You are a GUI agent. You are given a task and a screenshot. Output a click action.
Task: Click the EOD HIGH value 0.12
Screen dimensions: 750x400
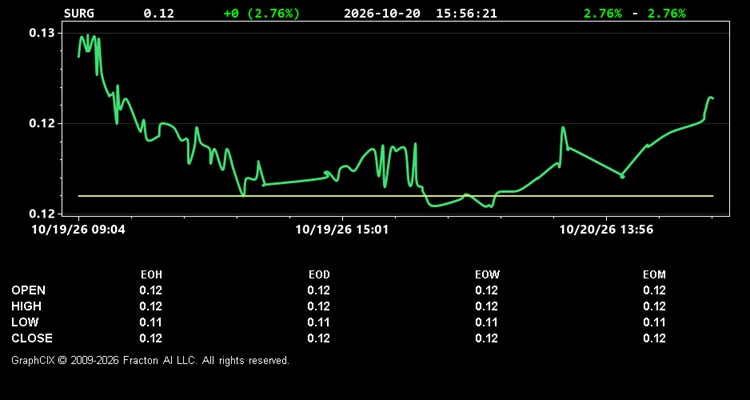point(319,306)
